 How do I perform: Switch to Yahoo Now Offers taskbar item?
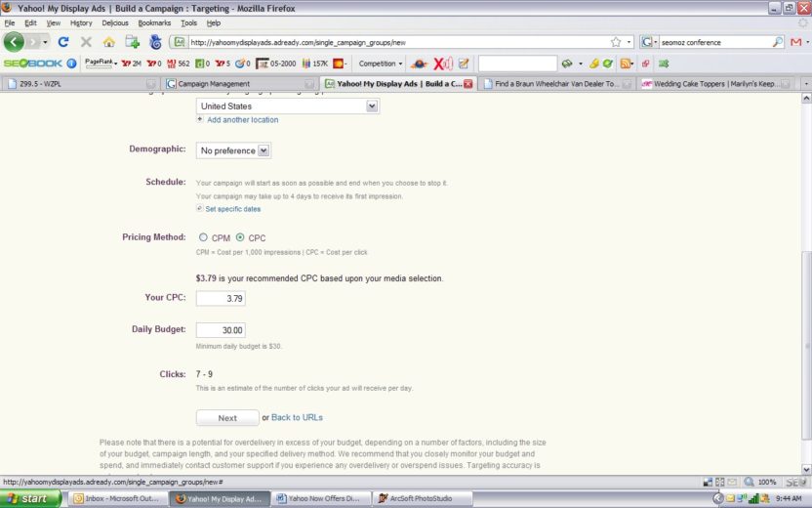[x=322, y=498]
